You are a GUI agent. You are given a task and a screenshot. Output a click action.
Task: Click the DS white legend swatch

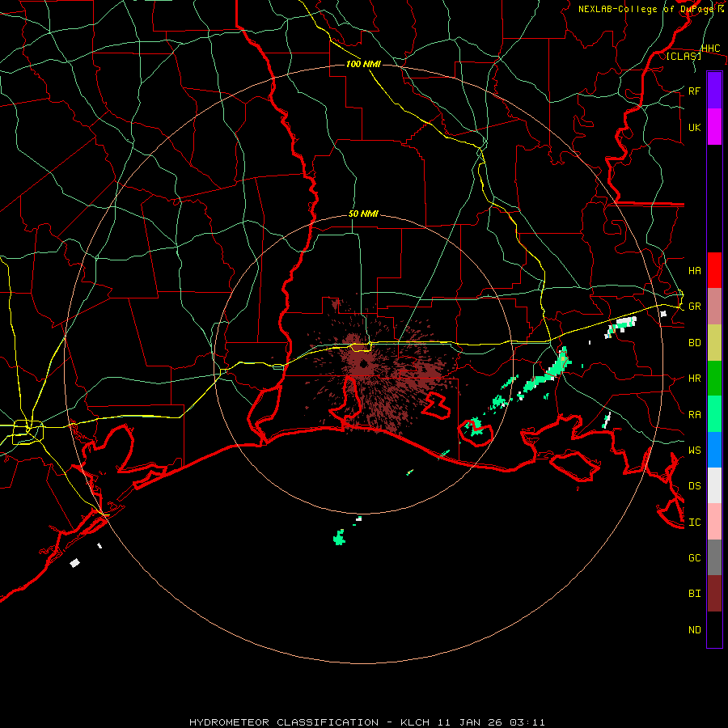click(714, 485)
